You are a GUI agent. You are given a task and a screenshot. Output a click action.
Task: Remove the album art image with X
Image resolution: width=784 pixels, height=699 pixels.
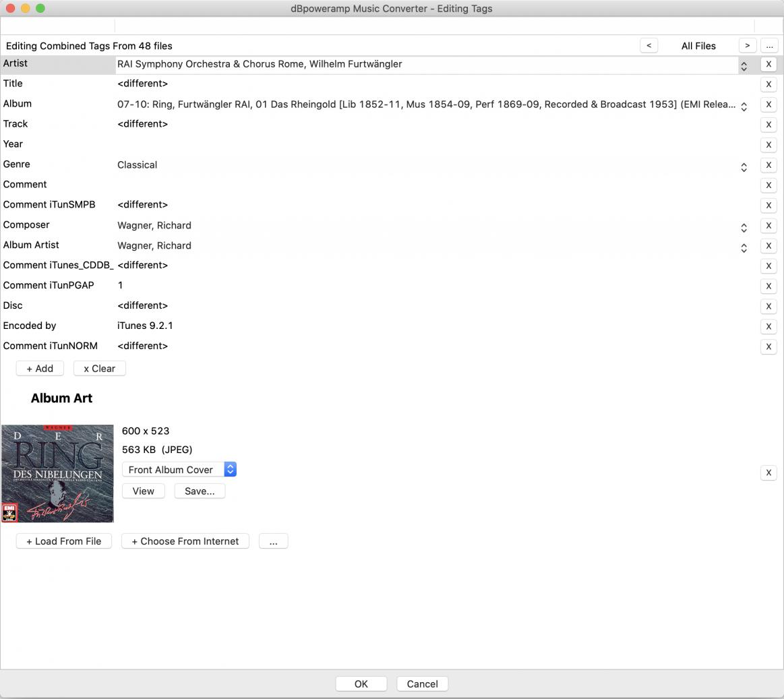(768, 473)
